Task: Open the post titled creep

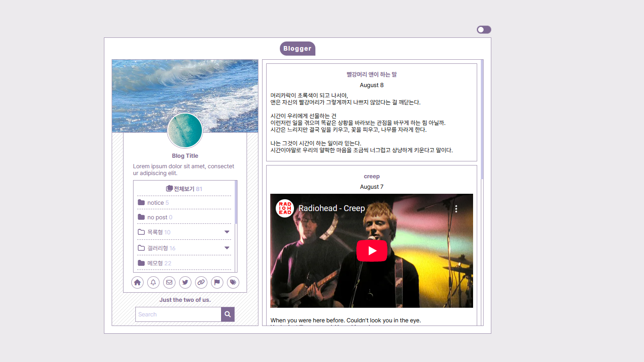Action: pos(372,176)
